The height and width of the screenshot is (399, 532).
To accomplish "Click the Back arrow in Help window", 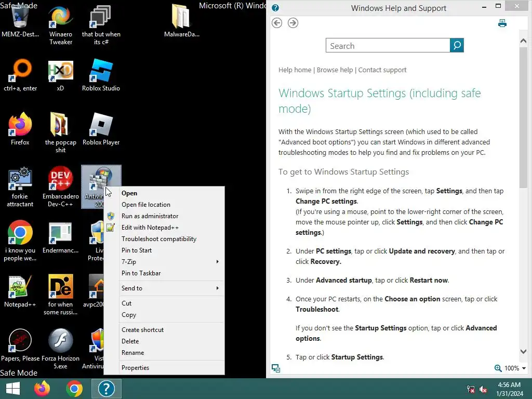I will (277, 23).
